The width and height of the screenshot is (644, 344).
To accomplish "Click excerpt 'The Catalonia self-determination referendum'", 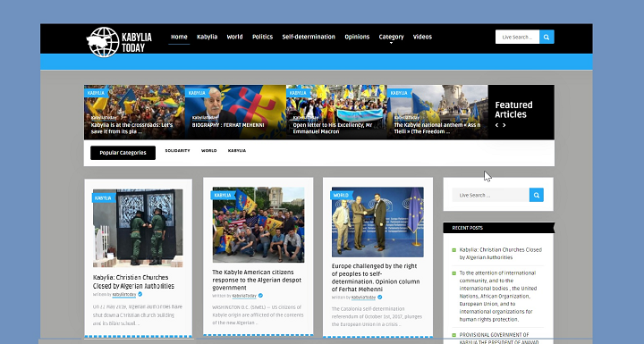I will coord(377,316).
